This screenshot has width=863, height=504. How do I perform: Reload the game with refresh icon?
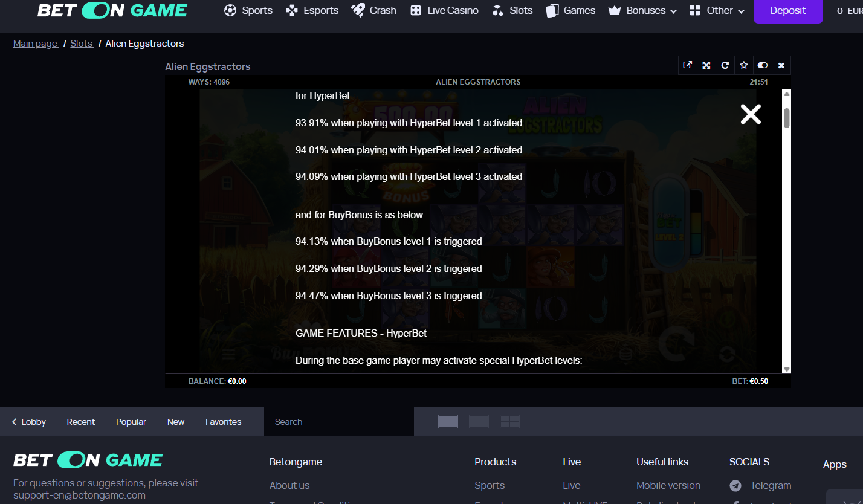click(x=725, y=65)
